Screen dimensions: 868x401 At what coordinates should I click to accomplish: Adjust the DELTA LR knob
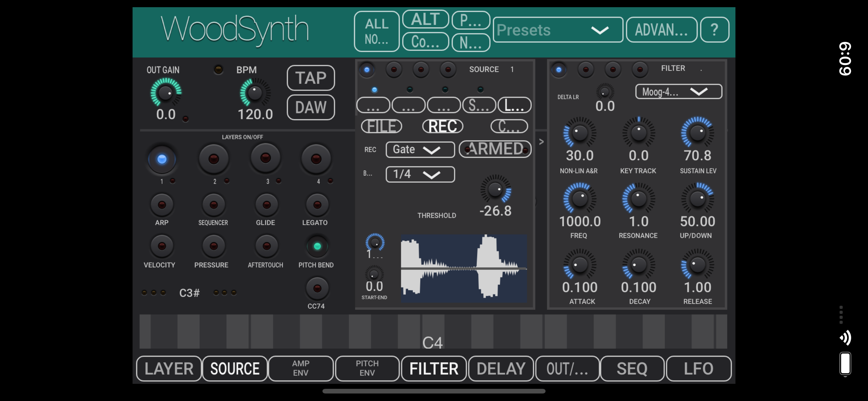coord(605,92)
